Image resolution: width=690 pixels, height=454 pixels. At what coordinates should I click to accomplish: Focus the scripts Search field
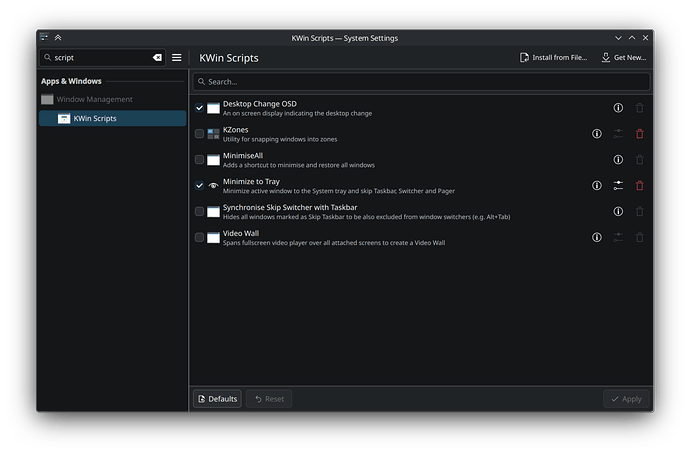click(x=421, y=82)
